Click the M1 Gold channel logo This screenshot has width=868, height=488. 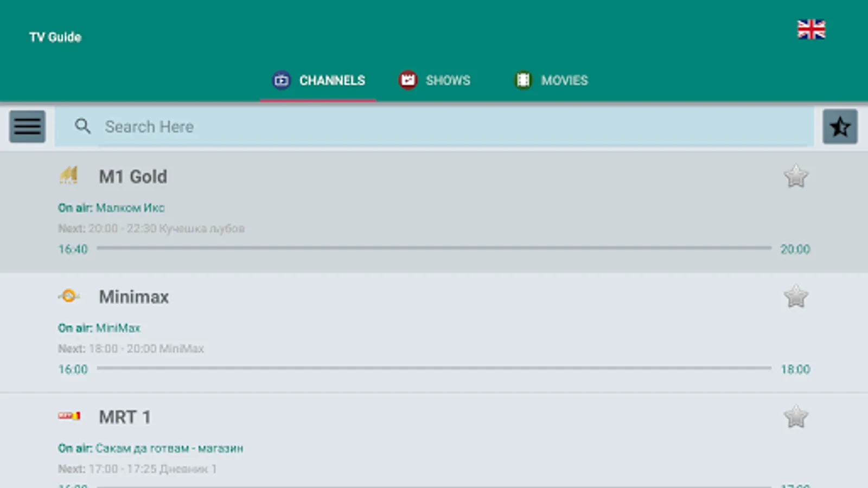69,176
